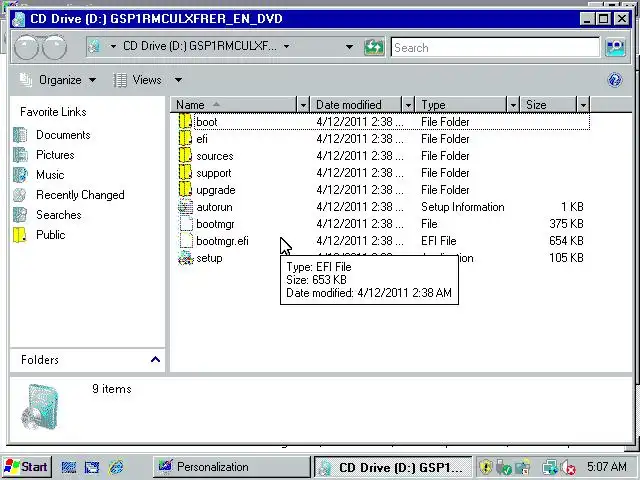This screenshot has height=480, width=640.
Task: Click the drive icon in address bar
Action: point(95,47)
